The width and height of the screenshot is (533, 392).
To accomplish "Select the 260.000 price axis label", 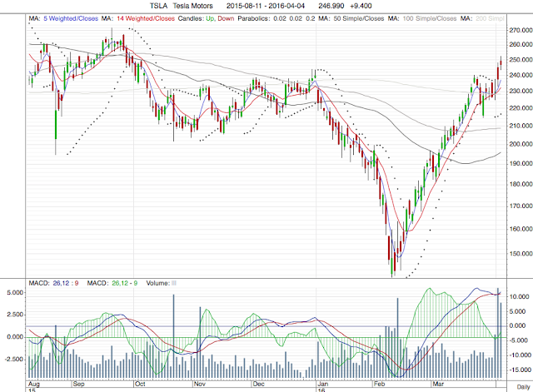I will pyautogui.click(x=521, y=44).
